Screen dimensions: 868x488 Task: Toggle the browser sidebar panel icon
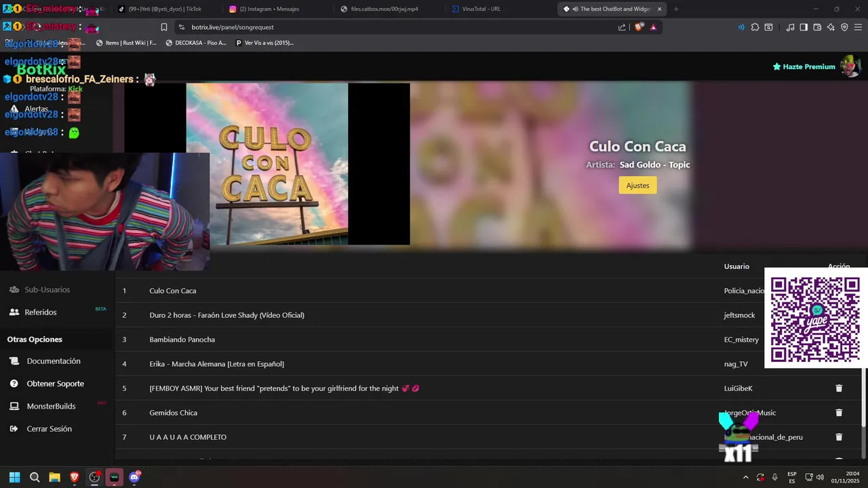click(x=804, y=27)
